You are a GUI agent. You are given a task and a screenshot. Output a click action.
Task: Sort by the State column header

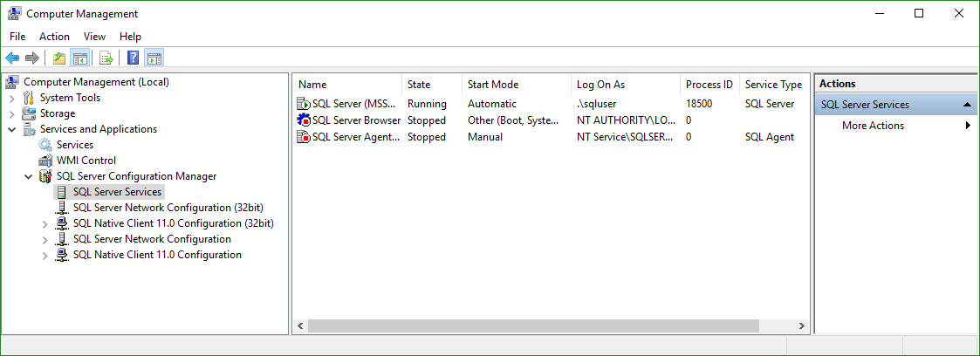coord(432,85)
